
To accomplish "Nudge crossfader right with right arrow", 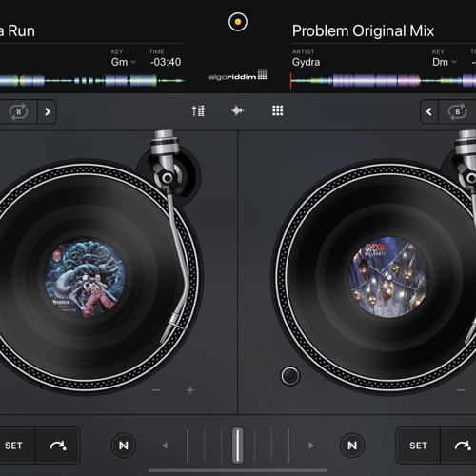I will click(311, 446).
